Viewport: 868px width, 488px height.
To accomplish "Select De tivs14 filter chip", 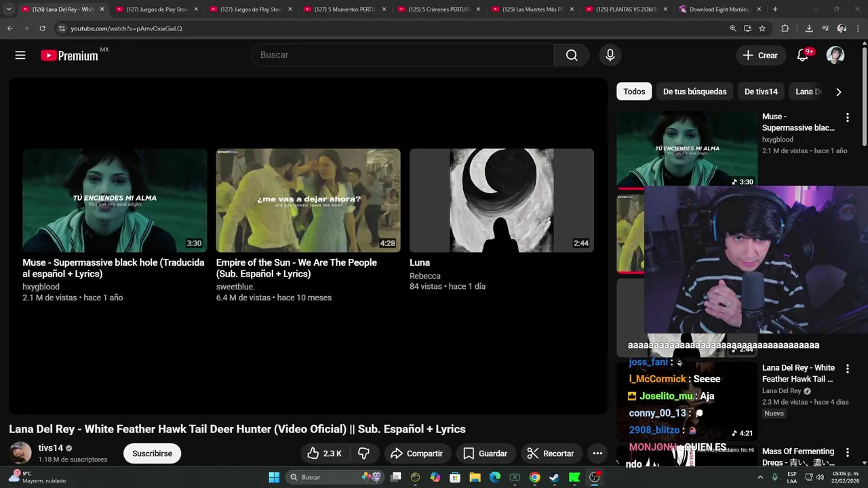I will [761, 91].
